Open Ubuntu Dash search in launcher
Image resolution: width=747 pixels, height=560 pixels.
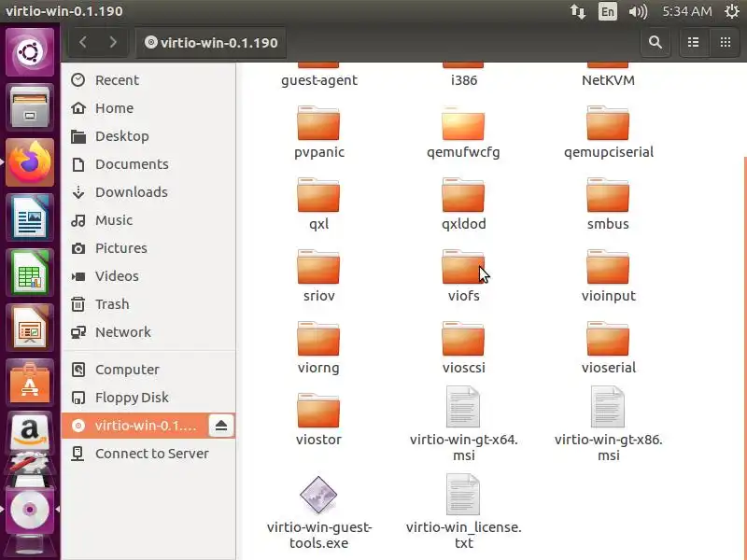click(x=30, y=51)
